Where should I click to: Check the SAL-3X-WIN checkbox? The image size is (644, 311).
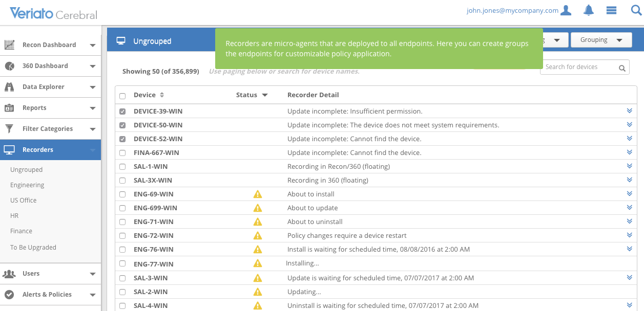coord(122,181)
